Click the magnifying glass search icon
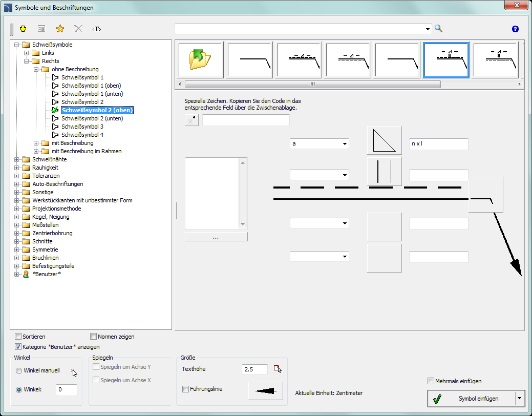This screenshot has width=532, height=416. [438, 29]
